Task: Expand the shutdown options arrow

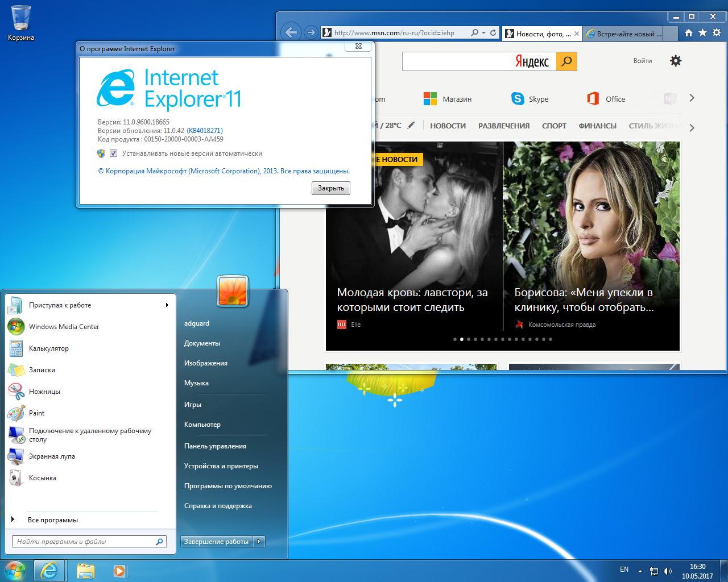Action: click(x=259, y=542)
